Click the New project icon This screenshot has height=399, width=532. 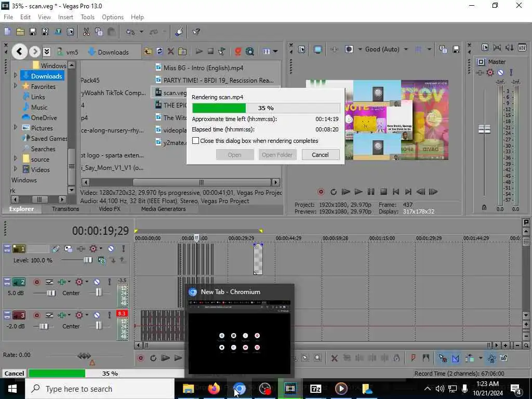pyautogui.click(x=7, y=32)
